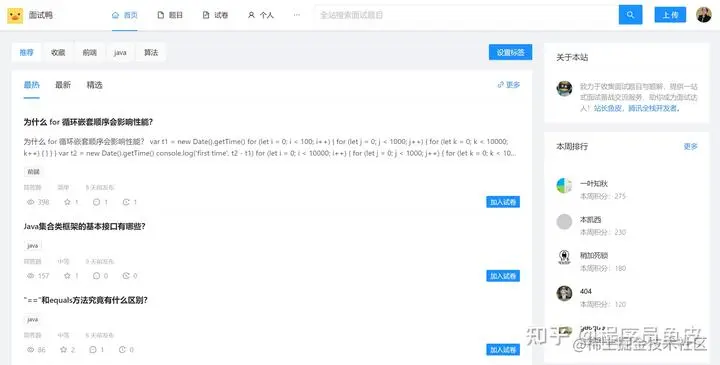The width and height of the screenshot is (720, 365).
Task: Click user name 一叶知秋 in ranking
Action: tap(594, 184)
